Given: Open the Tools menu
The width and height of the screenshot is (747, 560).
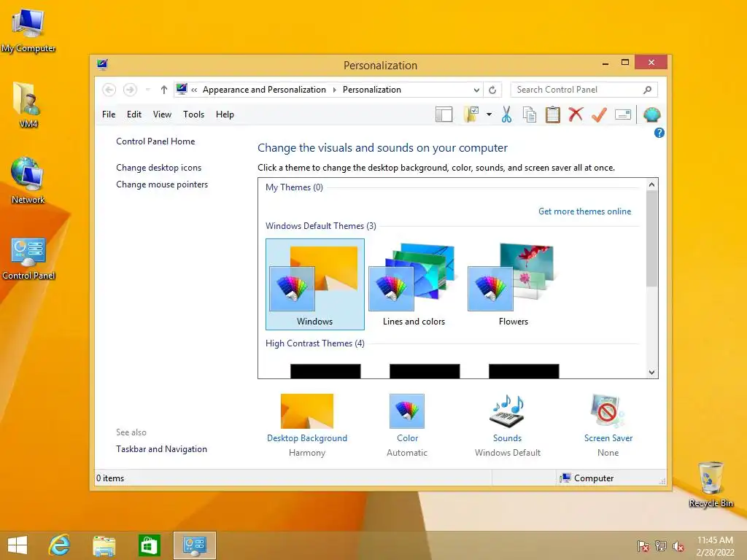Looking at the screenshot, I should [193, 114].
